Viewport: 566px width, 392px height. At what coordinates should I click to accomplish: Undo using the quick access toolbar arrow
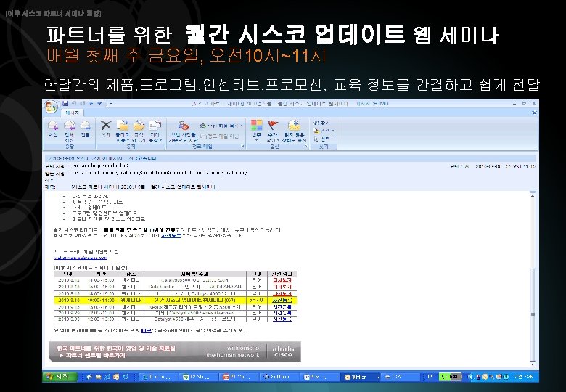click(74, 103)
